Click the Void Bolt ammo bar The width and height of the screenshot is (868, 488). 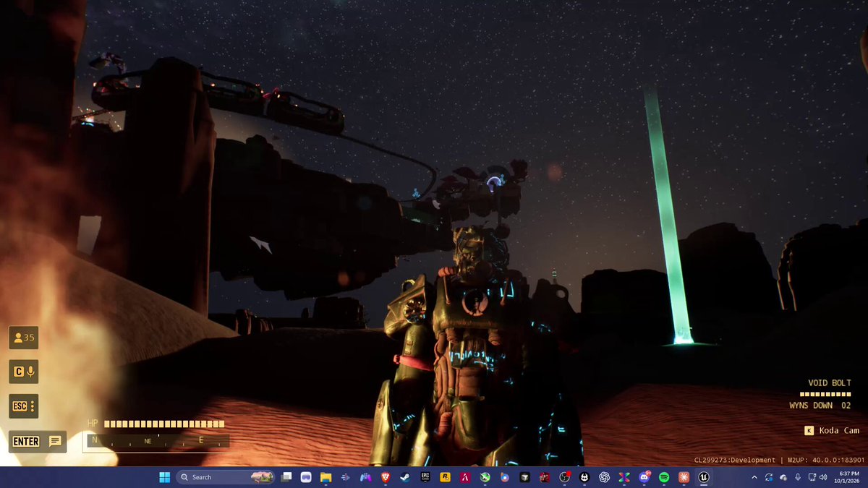(x=825, y=394)
